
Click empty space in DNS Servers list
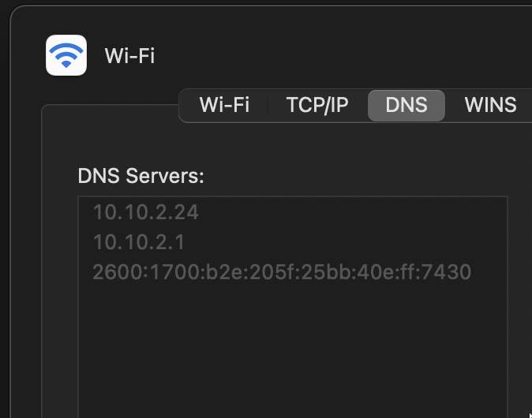(293, 349)
